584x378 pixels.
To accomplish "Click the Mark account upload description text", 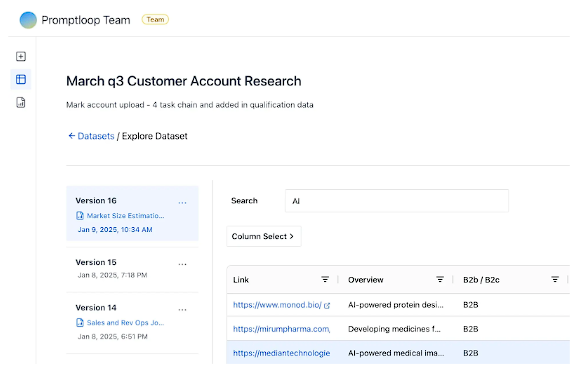I will (190, 105).
